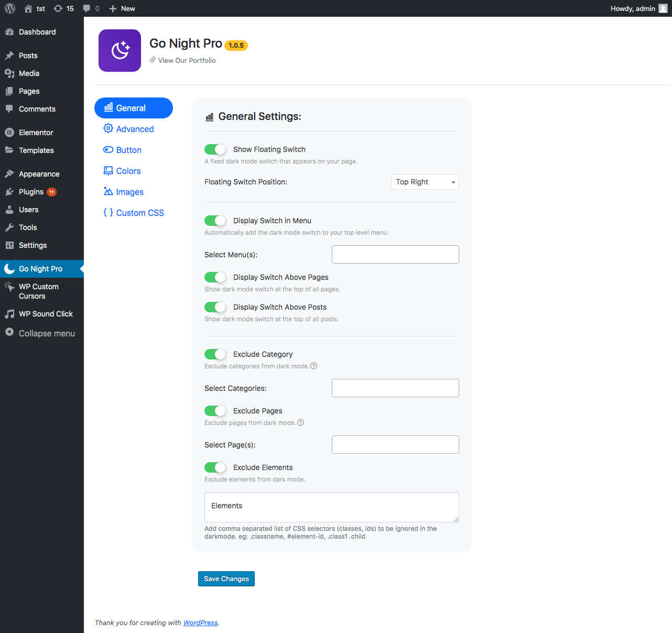Switch to the General tab
Screen dimensions: 672x633
click(x=134, y=108)
